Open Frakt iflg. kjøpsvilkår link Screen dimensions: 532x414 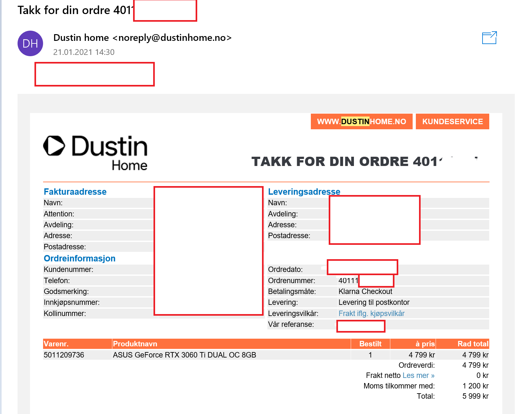(x=371, y=313)
